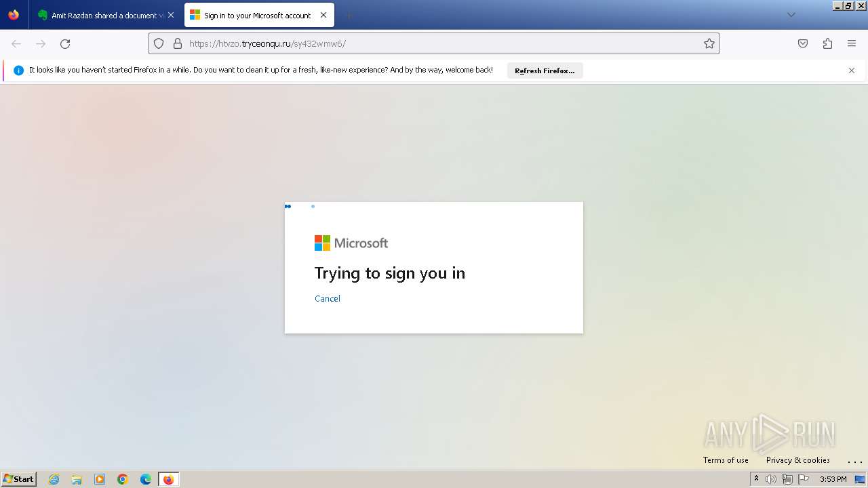Viewport: 868px width, 488px height.
Task: Click the info icon in notification bar
Action: [x=18, y=70]
